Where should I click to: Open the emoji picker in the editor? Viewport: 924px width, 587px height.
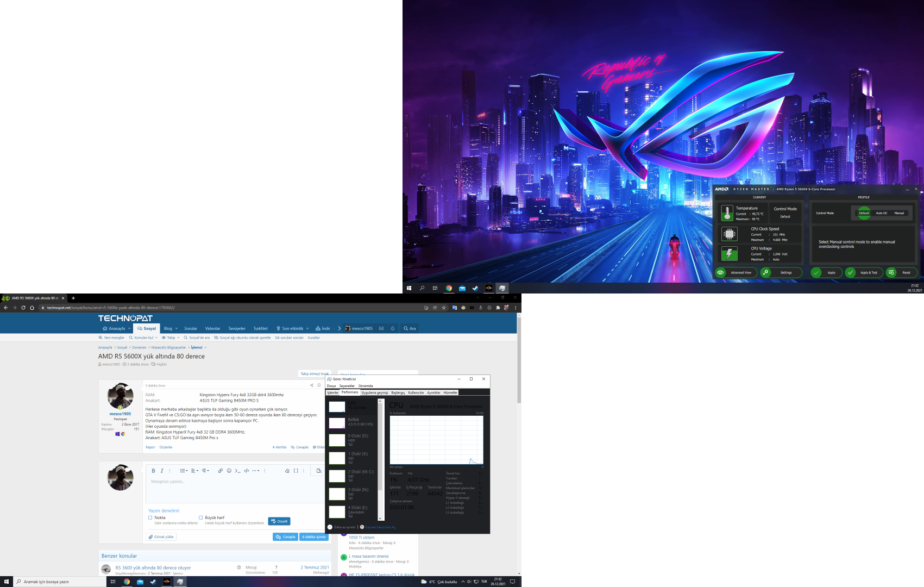(229, 471)
